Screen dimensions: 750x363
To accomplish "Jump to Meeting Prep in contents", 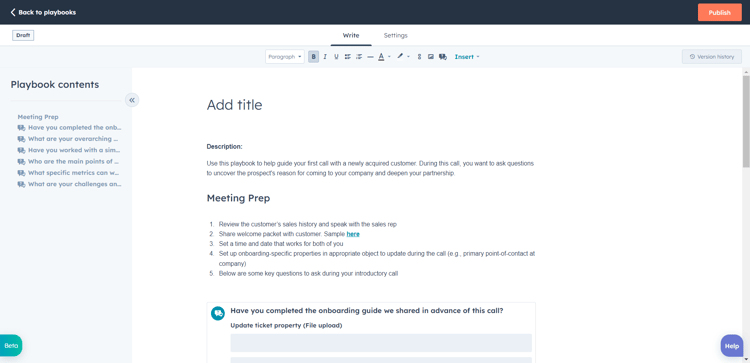I will (x=38, y=117).
